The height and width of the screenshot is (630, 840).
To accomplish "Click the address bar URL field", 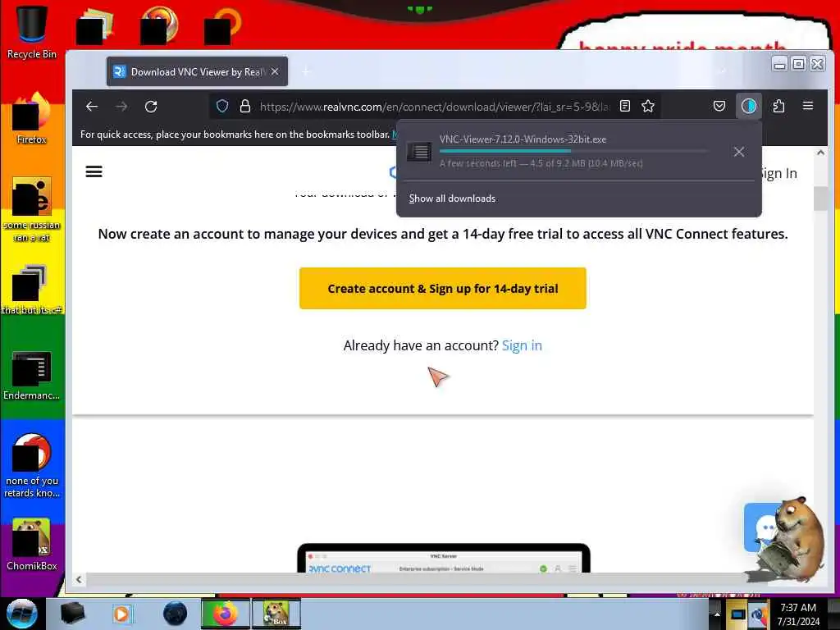I will (434, 107).
